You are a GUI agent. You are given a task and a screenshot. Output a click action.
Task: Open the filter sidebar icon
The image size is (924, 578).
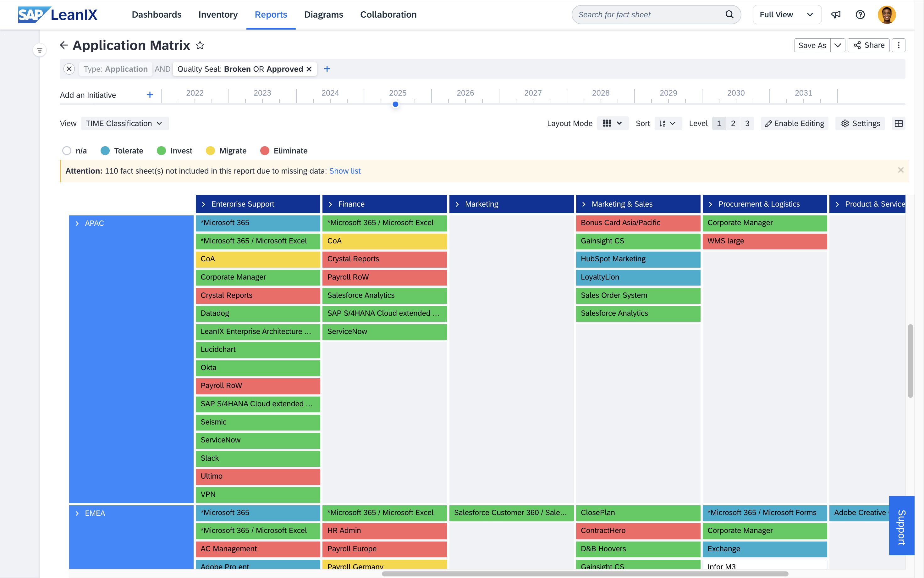click(x=39, y=50)
